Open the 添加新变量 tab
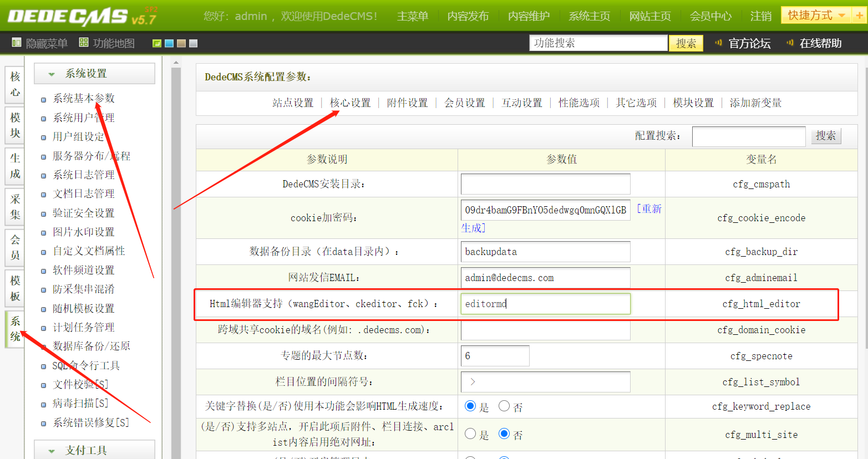Screen dimensions: 868x459 coord(755,103)
